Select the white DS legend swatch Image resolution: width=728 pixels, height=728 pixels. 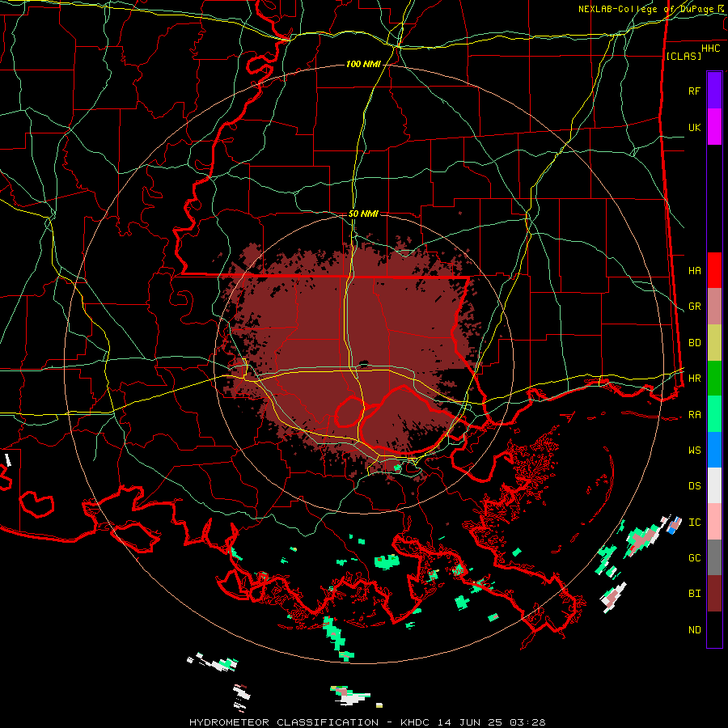click(714, 485)
